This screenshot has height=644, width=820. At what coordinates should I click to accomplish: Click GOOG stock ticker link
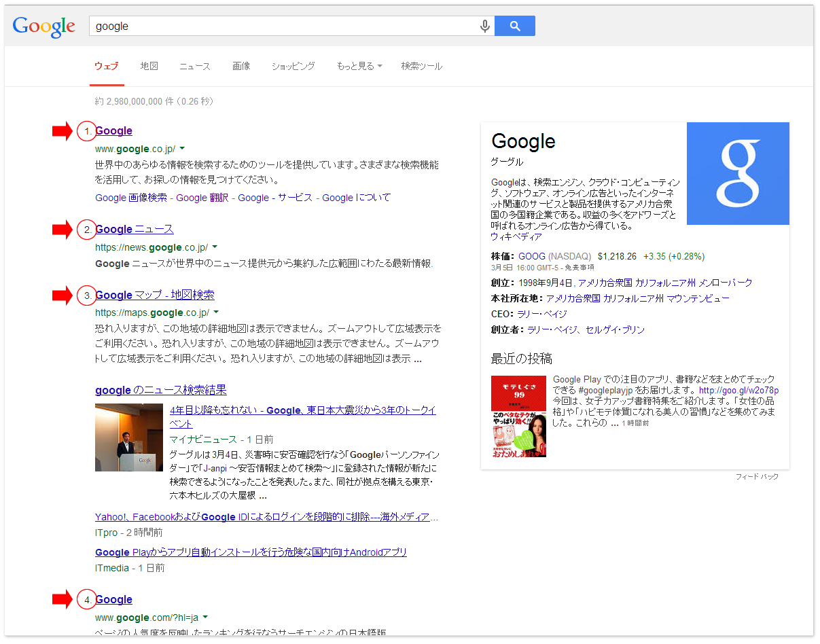(532, 257)
